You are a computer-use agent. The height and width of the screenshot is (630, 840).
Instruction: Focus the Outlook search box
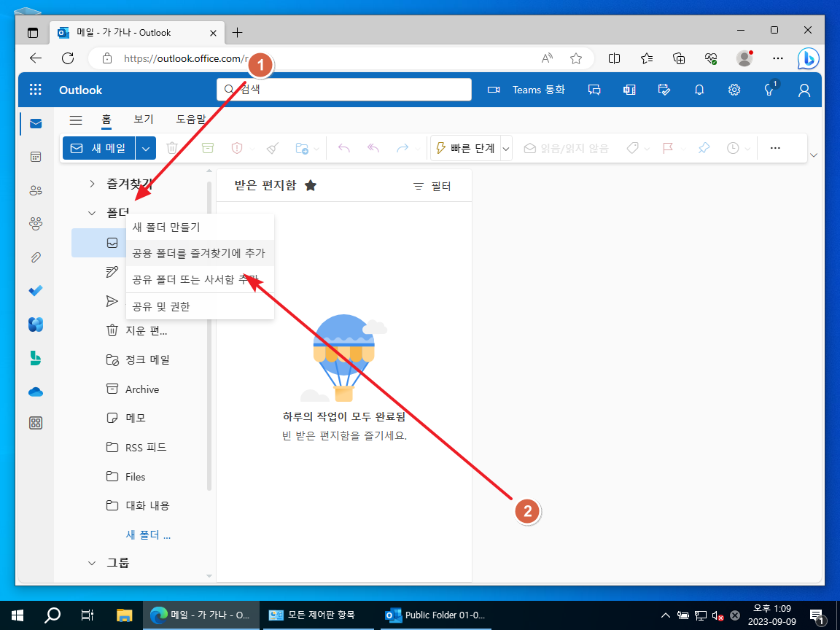[344, 90]
